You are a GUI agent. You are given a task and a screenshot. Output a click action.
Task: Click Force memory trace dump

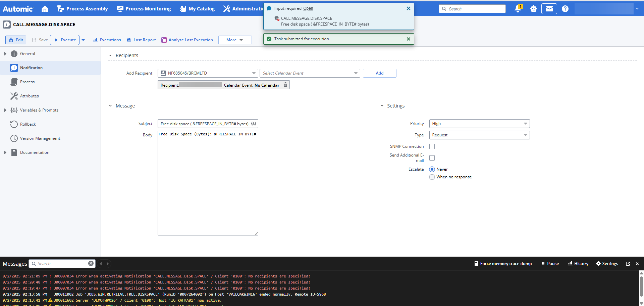point(503,264)
